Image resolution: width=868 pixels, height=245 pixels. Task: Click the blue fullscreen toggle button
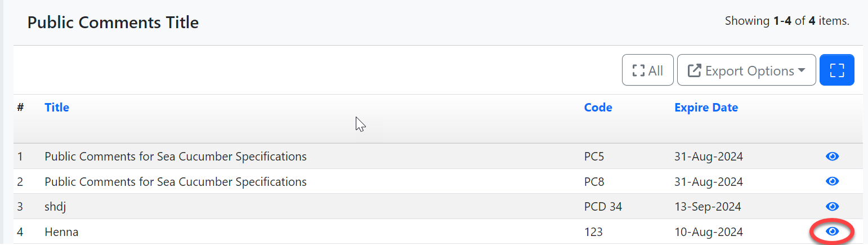837,70
